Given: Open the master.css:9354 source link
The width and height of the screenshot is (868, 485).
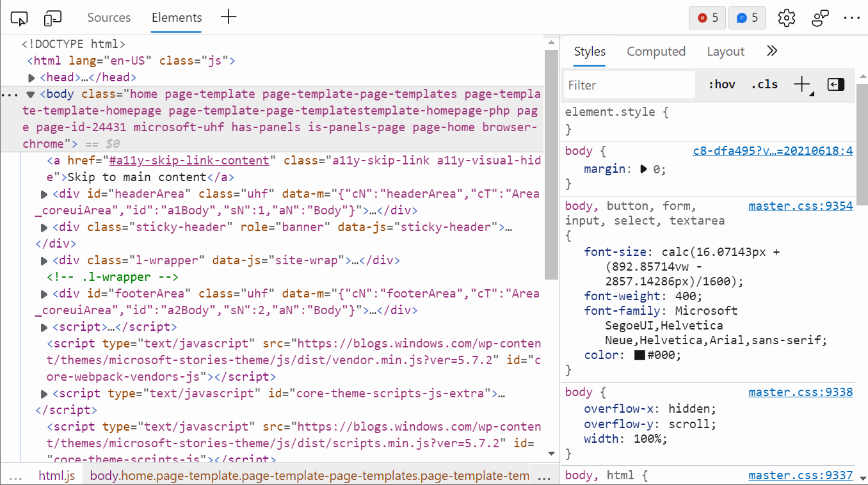Looking at the screenshot, I should 800,206.
